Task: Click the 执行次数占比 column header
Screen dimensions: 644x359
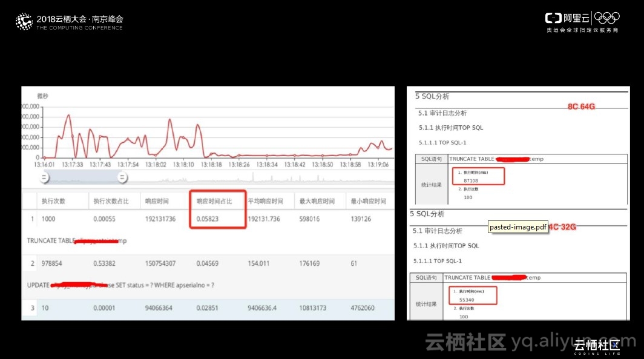Action: click(x=111, y=201)
